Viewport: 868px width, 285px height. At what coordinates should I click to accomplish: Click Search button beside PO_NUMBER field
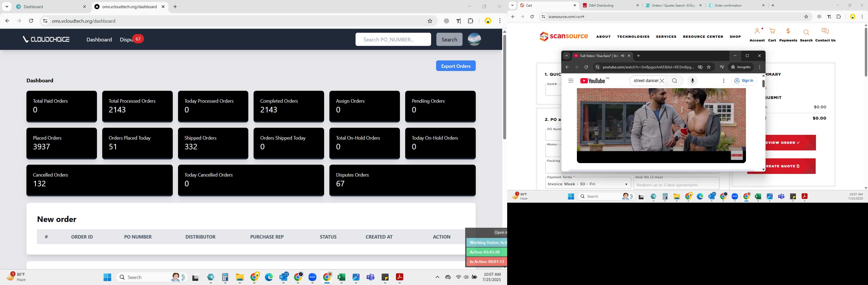(x=449, y=39)
